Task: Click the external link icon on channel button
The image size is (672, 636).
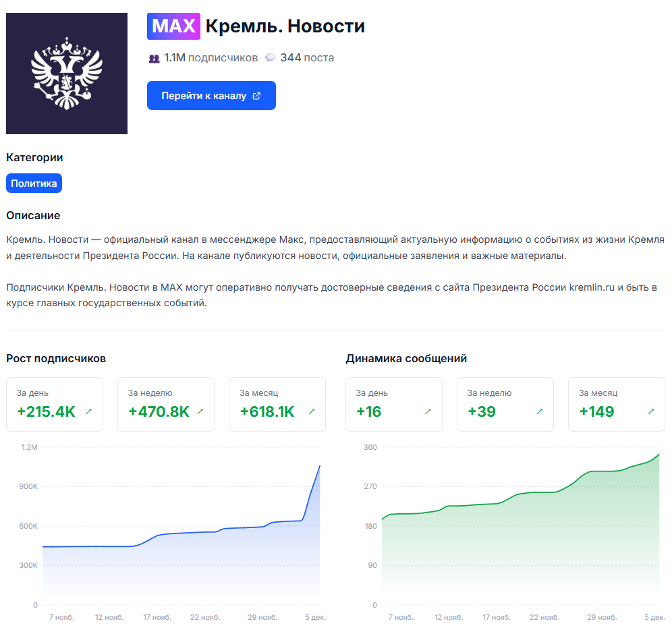Action: [256, 96]
